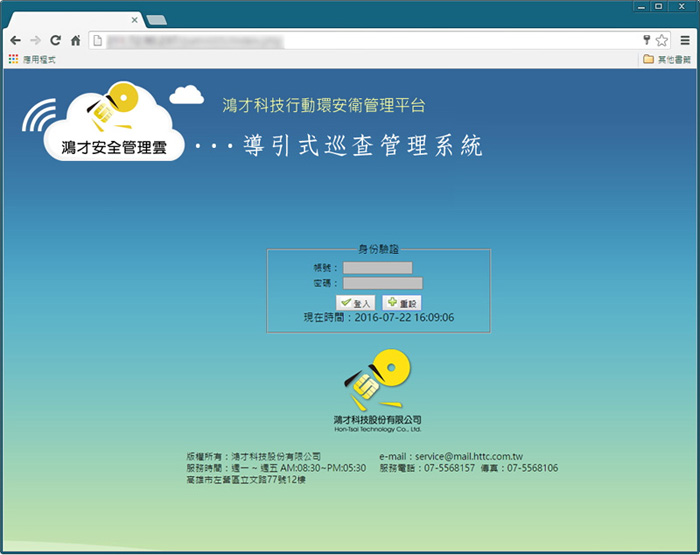This screenshot has width=700, height=555.
Task: Maximize the browser window
Action: click(658, 6)
